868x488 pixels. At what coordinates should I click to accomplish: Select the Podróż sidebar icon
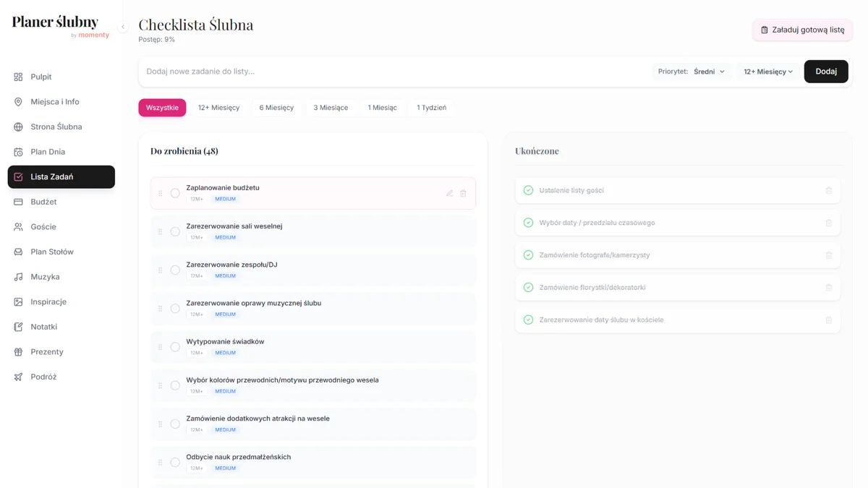(x=18, y=376)
